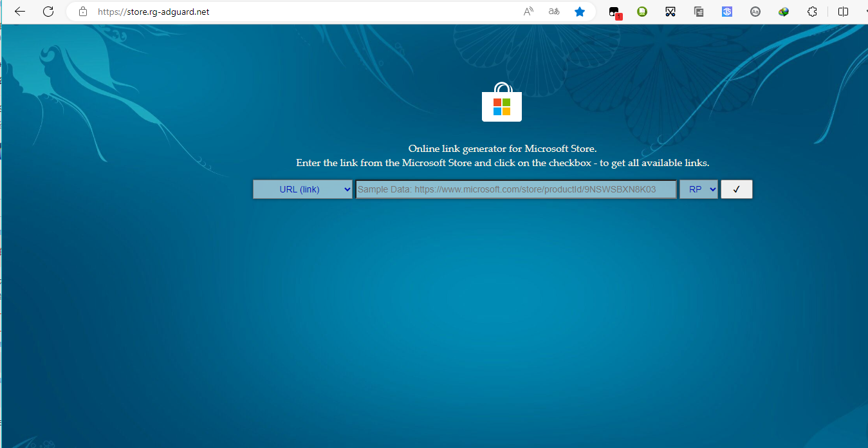Open the Internet Download Manager extension icon
Image resolution: width=868 pixels, height=448 pixels.
[784, 12]
